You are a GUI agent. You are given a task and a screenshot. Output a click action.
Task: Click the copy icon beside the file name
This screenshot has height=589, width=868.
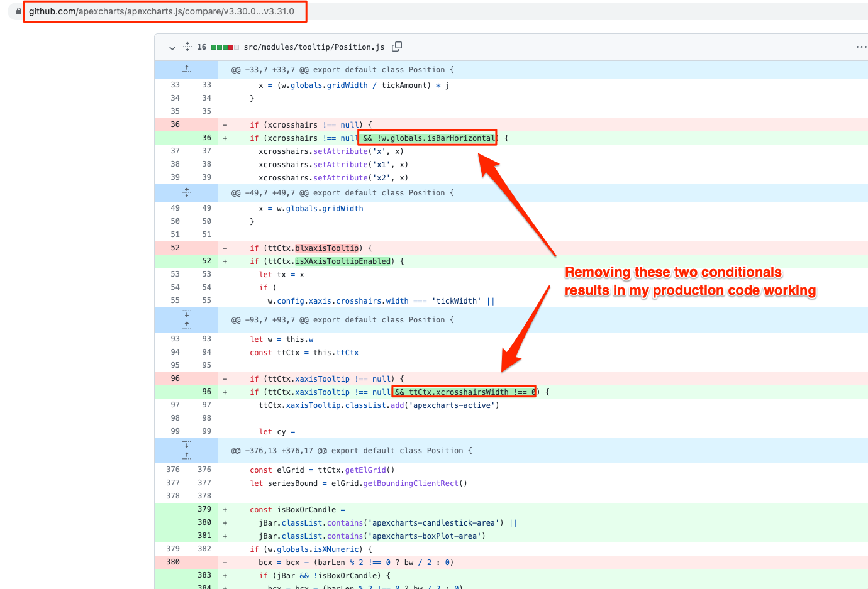tap(397, 47)
